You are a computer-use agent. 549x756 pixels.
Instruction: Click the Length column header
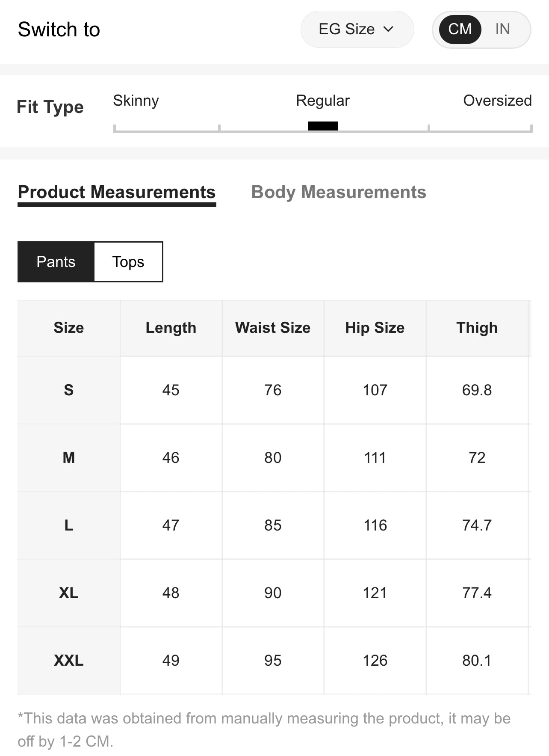pos(171,328)
